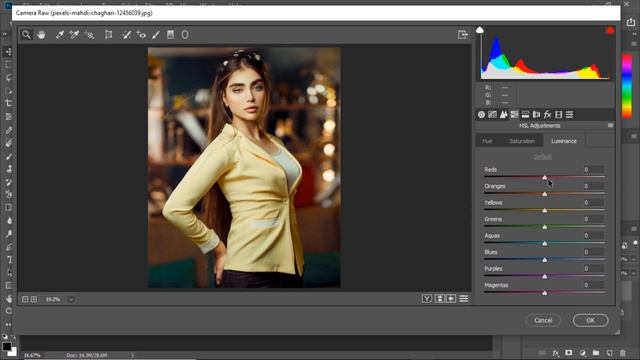Click the HSL Adjustments panel icon
Image resolution: width=640 pixels, height=360 pixels.
(515, 115)
